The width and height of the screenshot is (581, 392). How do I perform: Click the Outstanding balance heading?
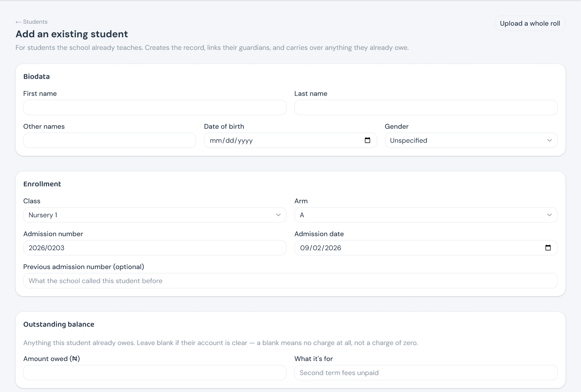(59, 324)
